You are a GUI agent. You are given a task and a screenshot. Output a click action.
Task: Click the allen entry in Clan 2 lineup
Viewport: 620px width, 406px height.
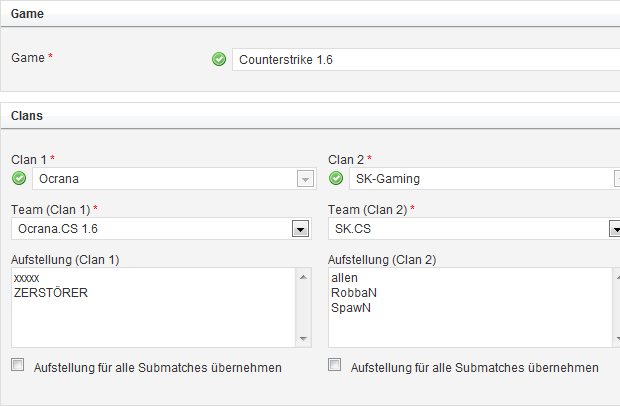click(x=344, y=276)
